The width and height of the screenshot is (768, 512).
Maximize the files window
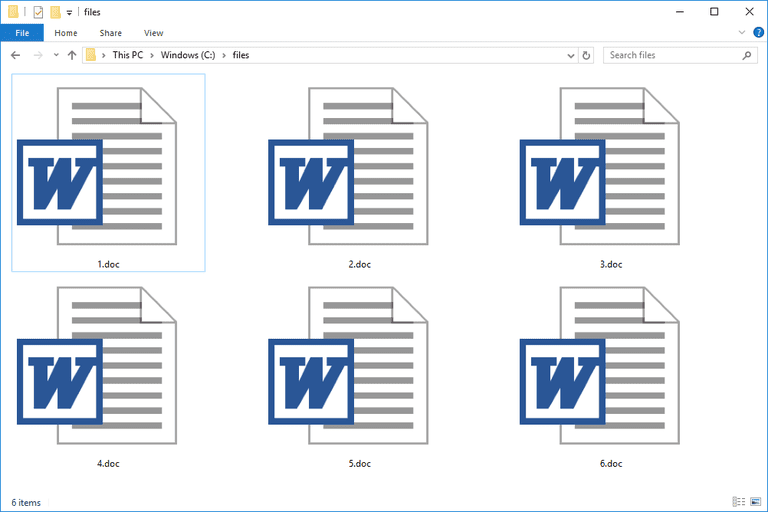714,12
